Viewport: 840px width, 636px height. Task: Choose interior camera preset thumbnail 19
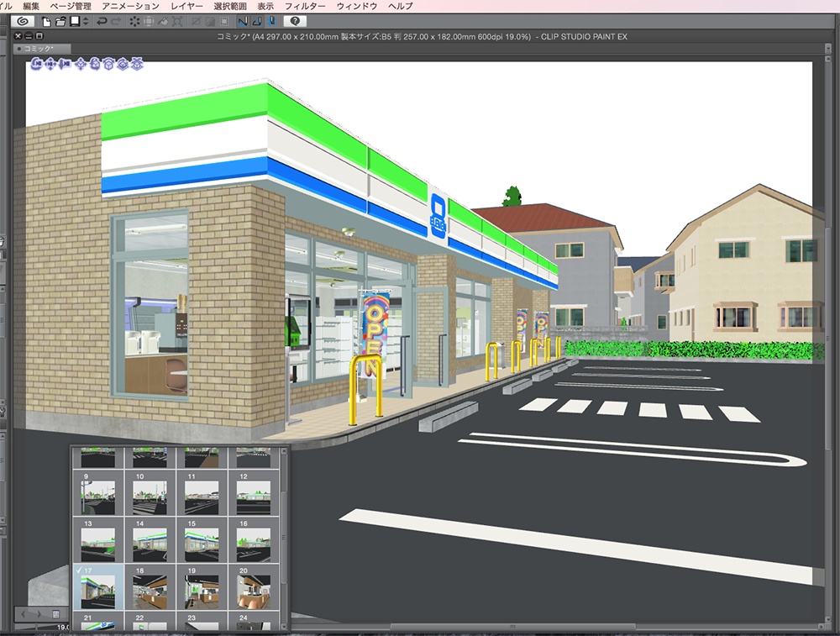202,587
